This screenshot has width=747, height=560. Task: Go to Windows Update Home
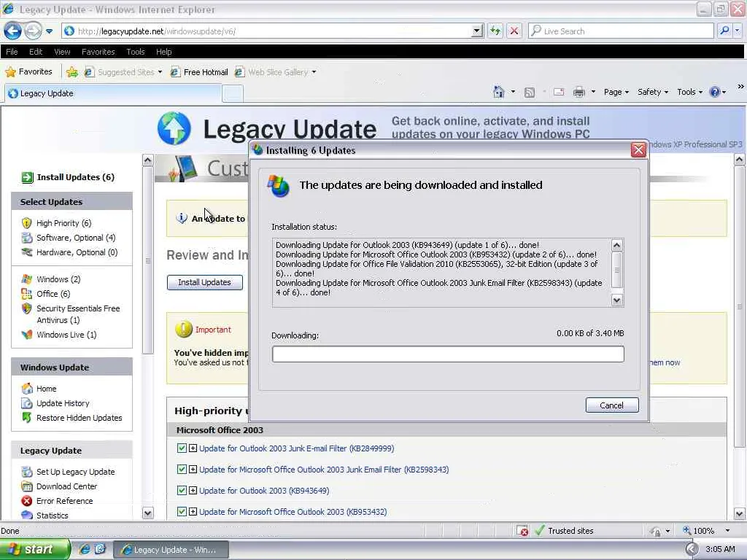coord(46,389)
